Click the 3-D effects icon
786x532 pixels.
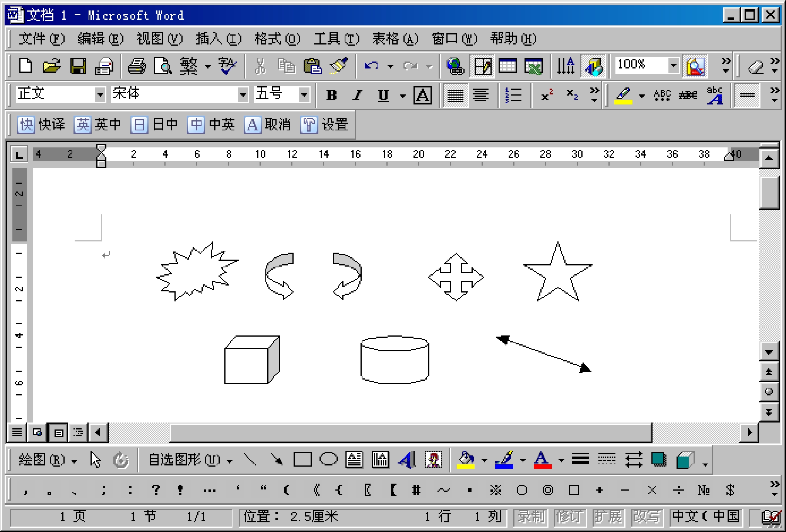(x=685, y=460)
